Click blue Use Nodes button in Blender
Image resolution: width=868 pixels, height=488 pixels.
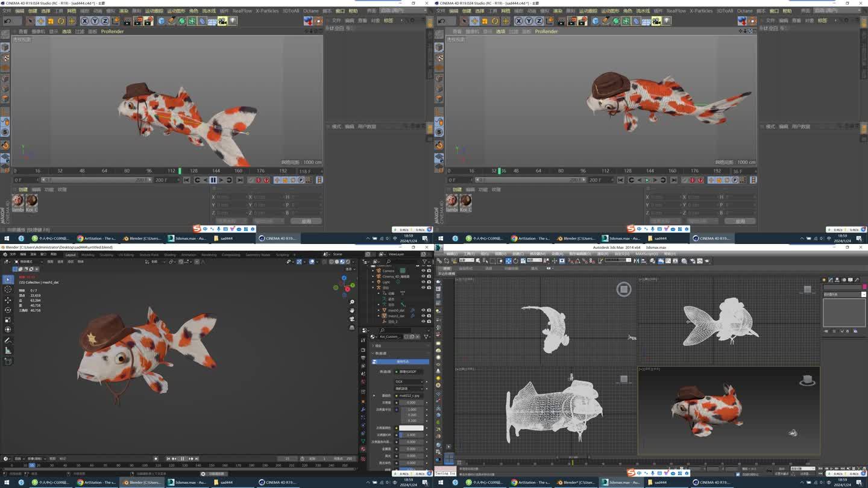point(401,361)
